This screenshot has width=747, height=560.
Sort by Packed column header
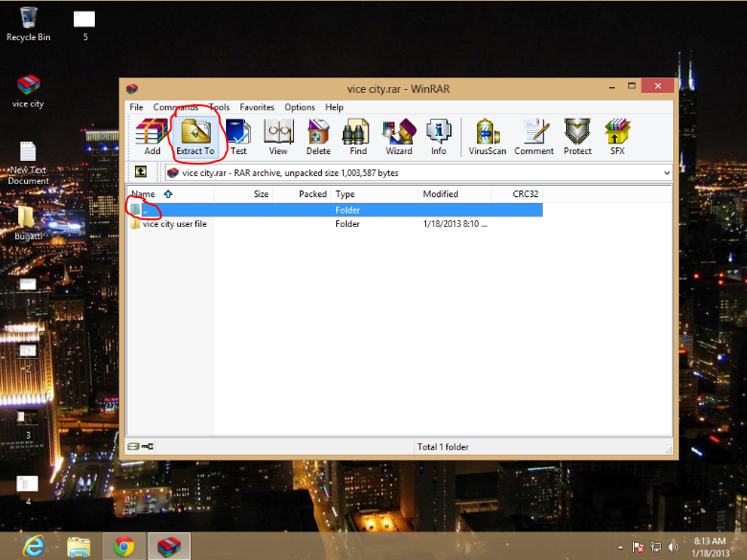(302, 193)
